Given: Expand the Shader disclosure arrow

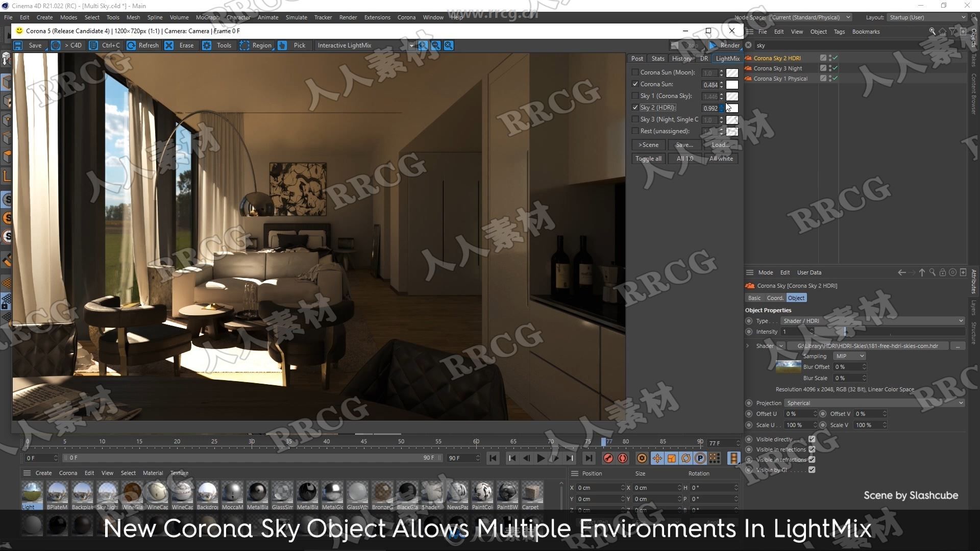Looking at the screenshot, I should 748,346.
